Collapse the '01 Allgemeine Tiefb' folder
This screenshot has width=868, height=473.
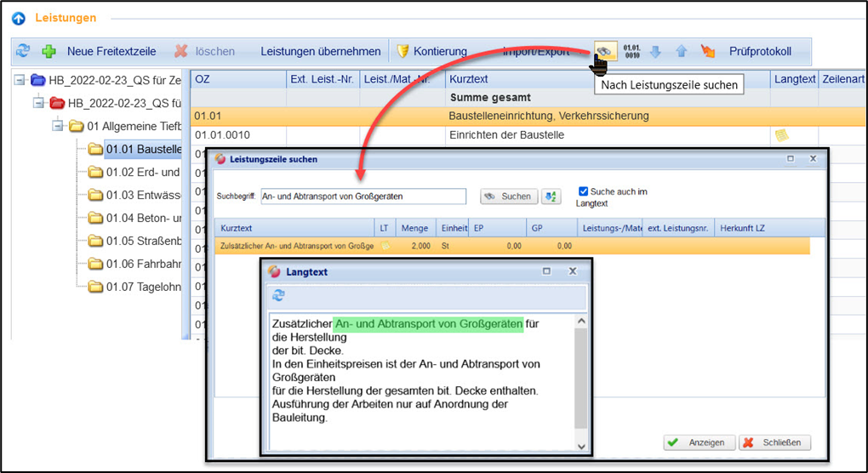[x=57, y=127]
